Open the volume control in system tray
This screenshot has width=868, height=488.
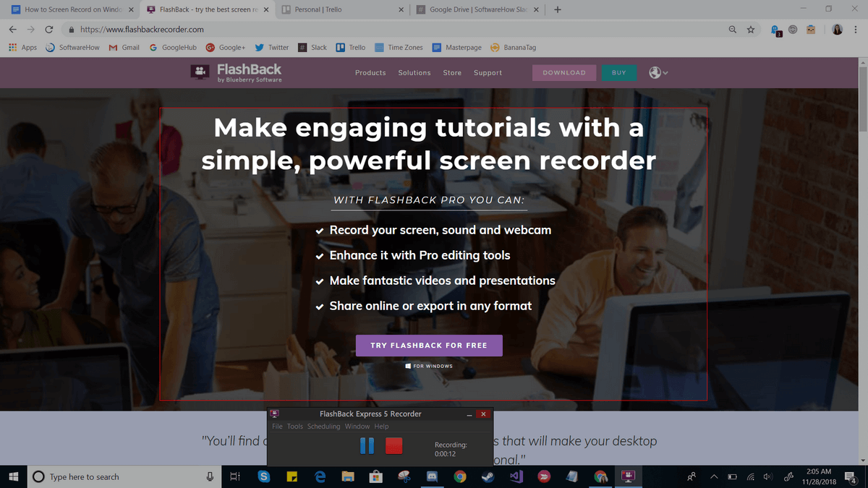[x=767, y=476]
